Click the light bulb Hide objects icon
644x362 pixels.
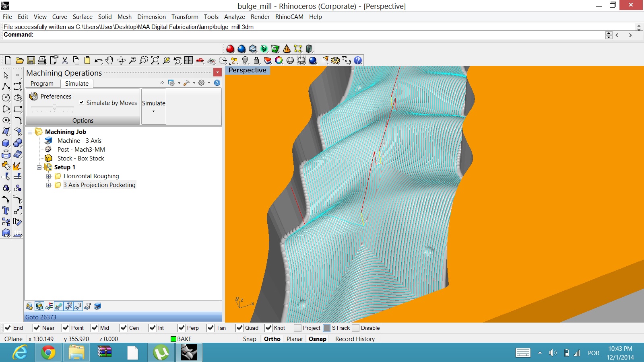[245, 60]
